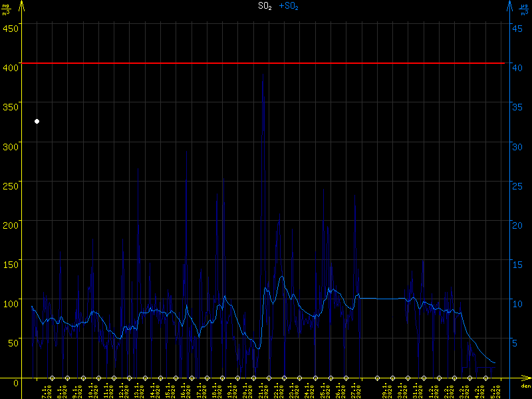The height and width of the screenshot is (399, 532).
Task: Select the 5.2.2020 date label
Action: point(493,391)
